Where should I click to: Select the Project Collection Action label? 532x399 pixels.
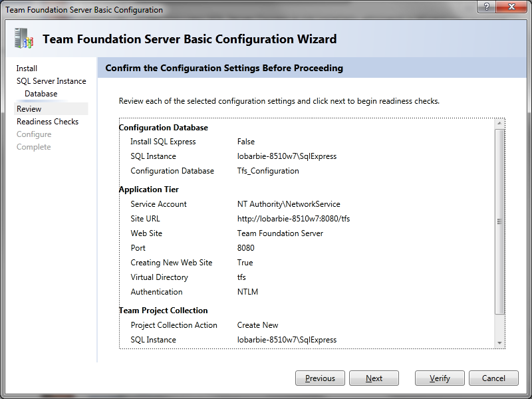click(174, 325)
